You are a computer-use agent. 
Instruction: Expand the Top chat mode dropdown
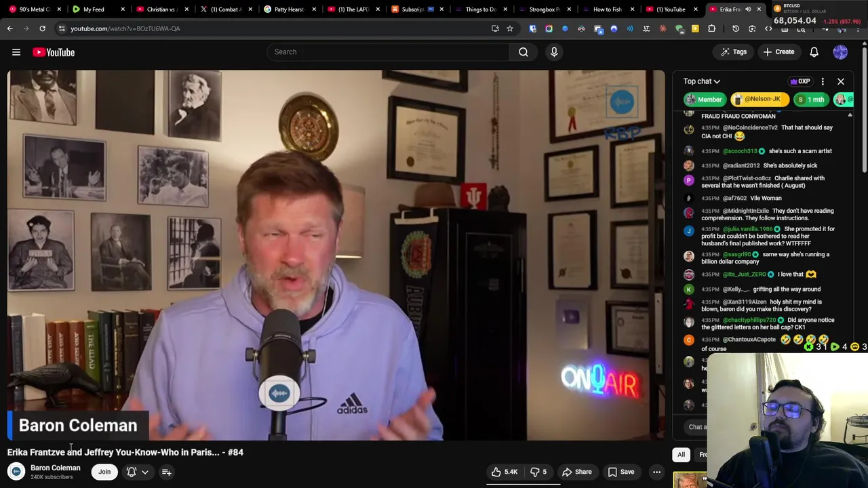click(702, 81)
